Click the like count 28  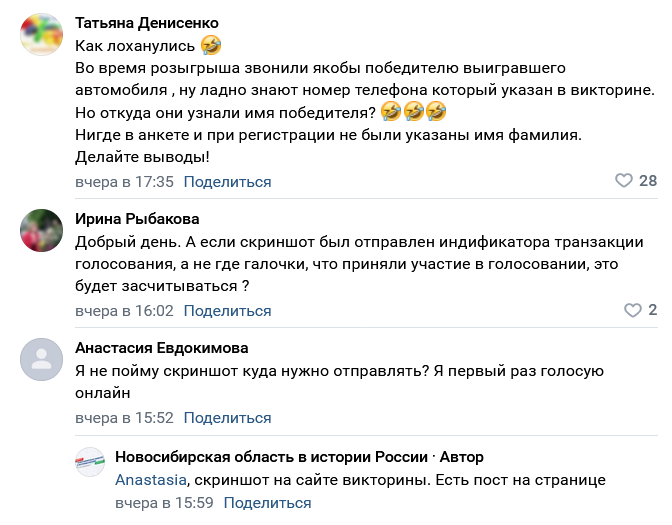[648, 181]
